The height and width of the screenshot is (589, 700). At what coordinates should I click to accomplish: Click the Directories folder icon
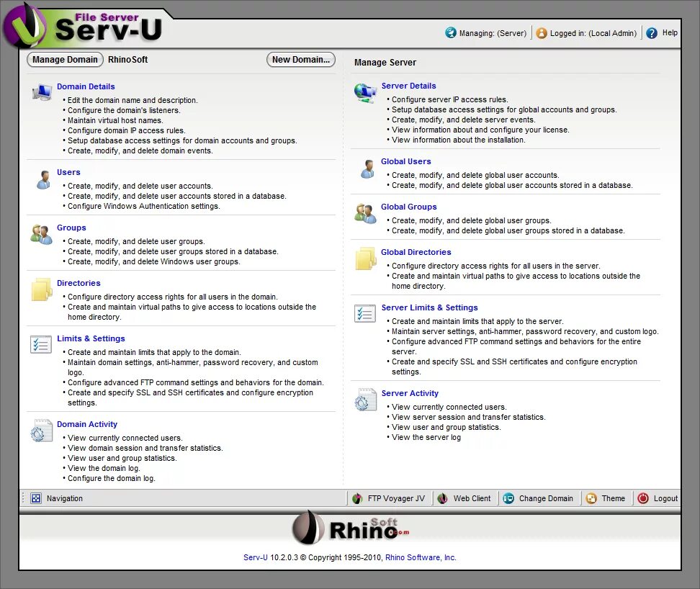[x=42, y=289]
